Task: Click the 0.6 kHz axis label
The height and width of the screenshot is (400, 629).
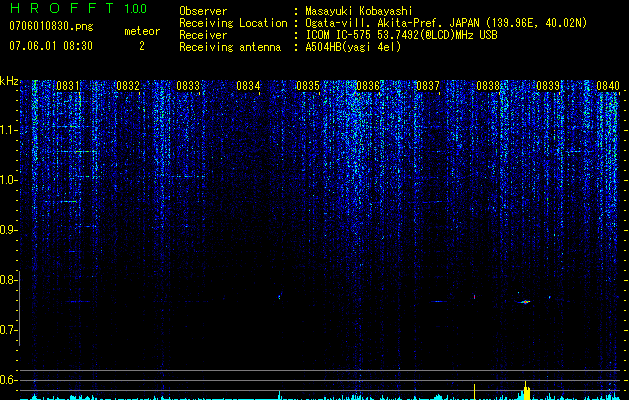Action: pos(9,380)
